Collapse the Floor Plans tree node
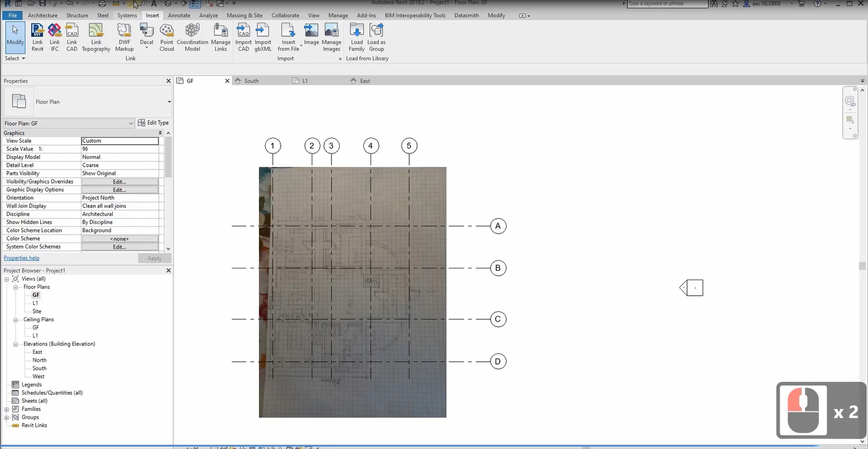This screenshot has height=449, width=868. [16, 287]
